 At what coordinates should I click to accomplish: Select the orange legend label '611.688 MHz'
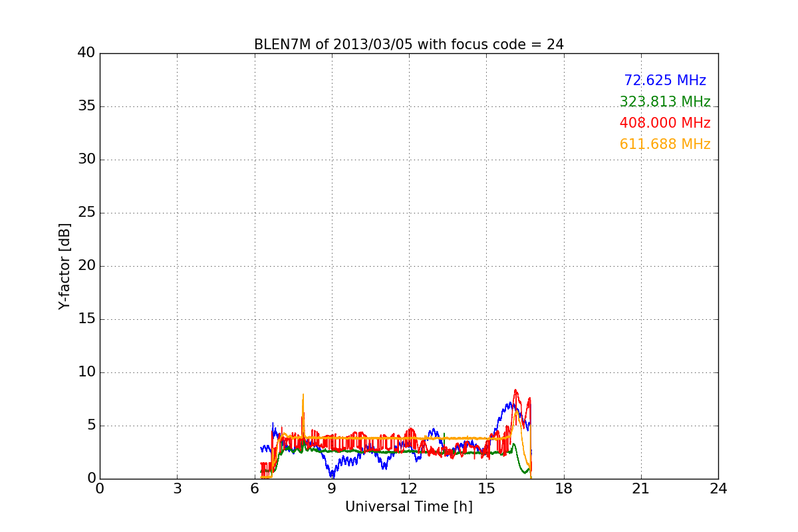[x=665, y=144]
